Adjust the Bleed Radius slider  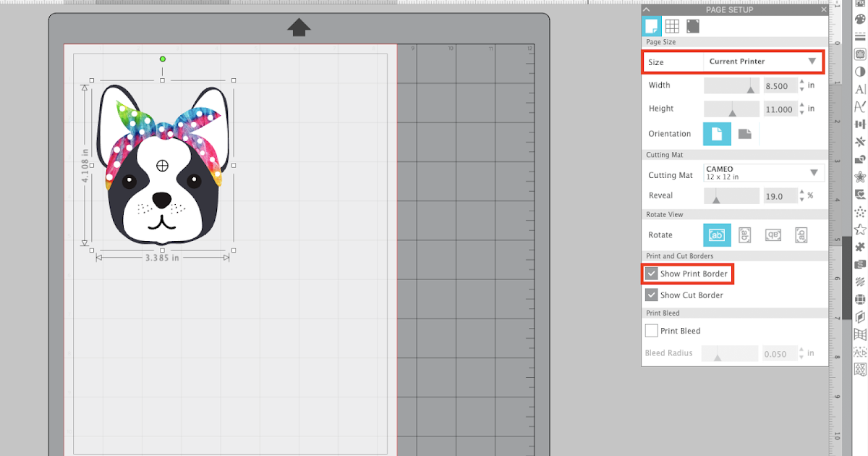(731, 353)
